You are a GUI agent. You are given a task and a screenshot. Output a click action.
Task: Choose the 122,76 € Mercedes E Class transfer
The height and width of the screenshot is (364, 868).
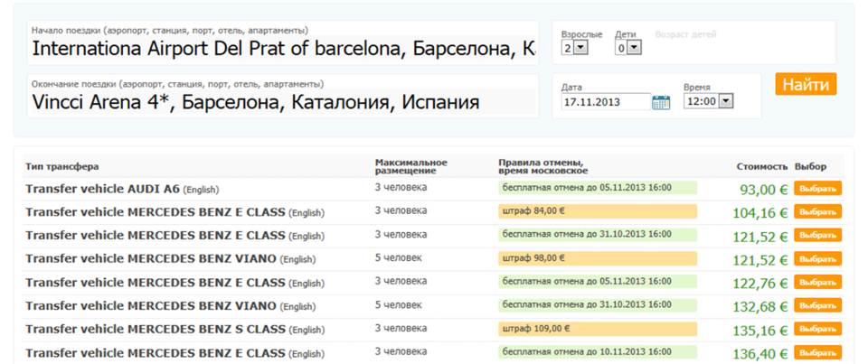click(817, 283)
